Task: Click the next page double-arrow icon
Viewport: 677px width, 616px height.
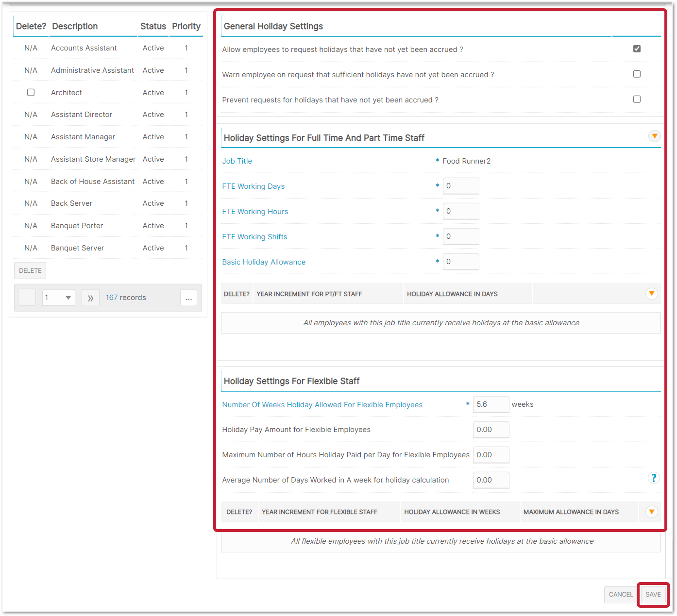Action: click(90, 298)
